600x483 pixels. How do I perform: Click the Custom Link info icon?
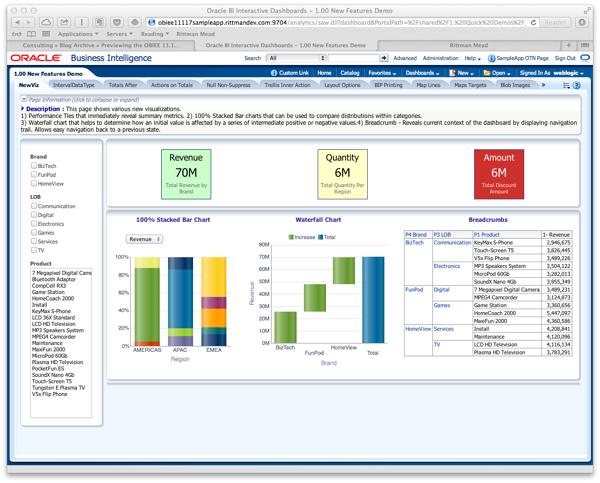click(x=274, y=73)
